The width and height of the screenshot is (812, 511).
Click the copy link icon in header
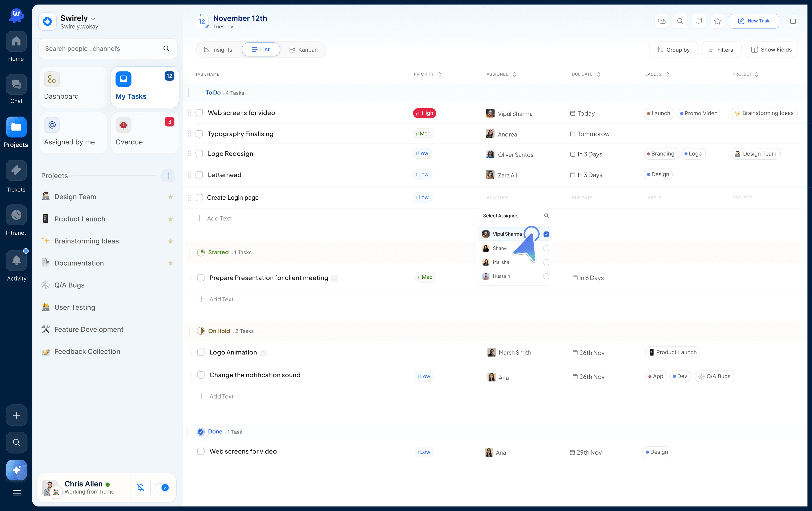click(x=661, y=21)
